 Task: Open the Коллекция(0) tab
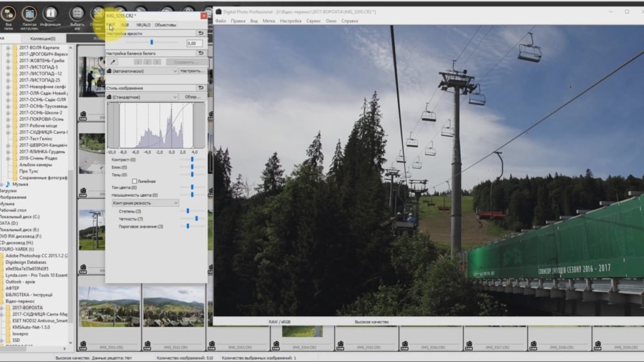pos(43,38)
